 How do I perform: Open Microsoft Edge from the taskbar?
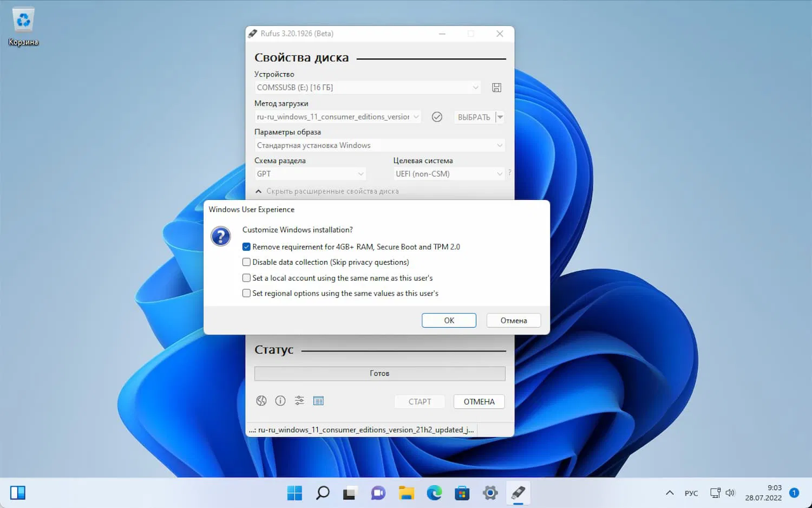coord(434,493)
